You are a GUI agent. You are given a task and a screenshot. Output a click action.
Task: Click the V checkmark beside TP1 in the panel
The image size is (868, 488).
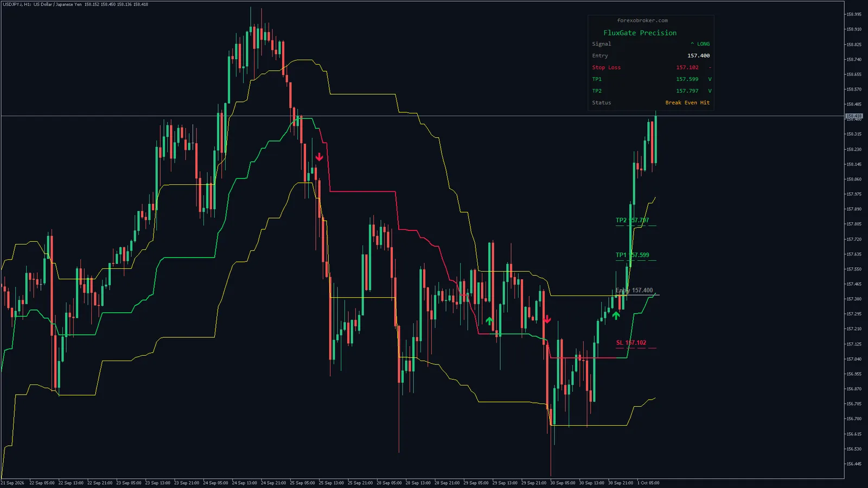pyautogui.click(x=710, y=79)
